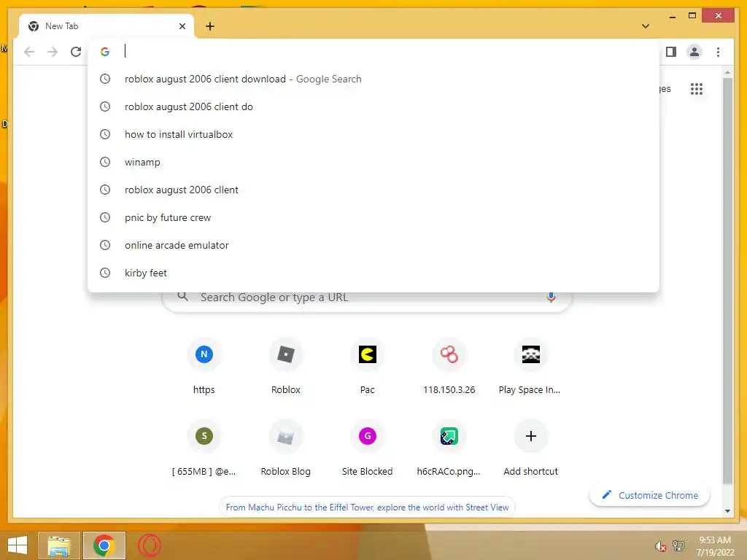Image resolution: width=747 pixels, height=560 pixels.
Task: Open the 118.150.3.26 shortcut tile
Action: coord(449,367)
